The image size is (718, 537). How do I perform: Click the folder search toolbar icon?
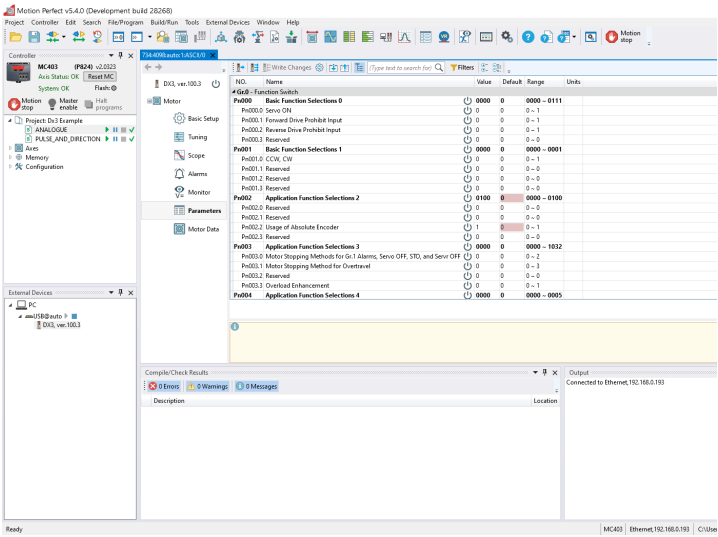click(x=163, y=37)
